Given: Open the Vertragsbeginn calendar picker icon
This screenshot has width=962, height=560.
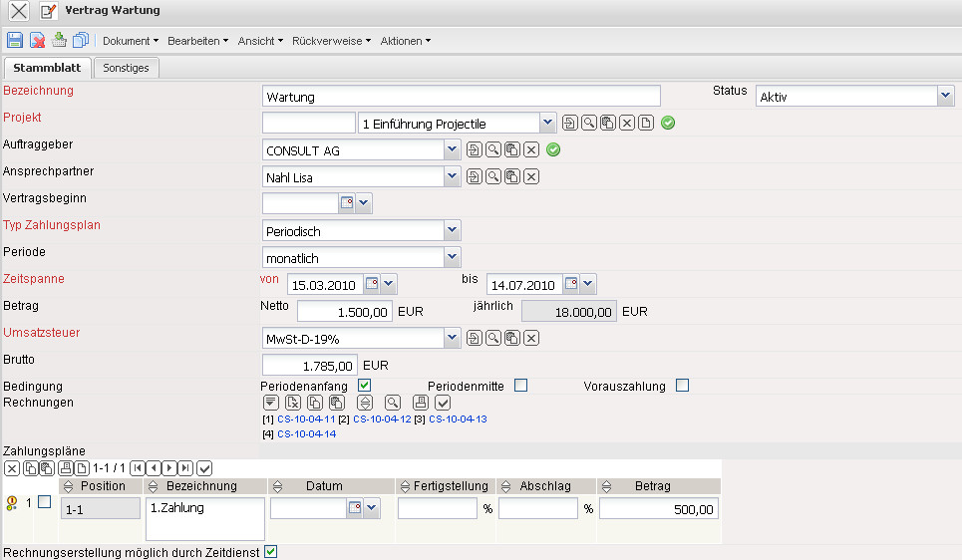Looking at the screenshot, I should pos(346,203).
